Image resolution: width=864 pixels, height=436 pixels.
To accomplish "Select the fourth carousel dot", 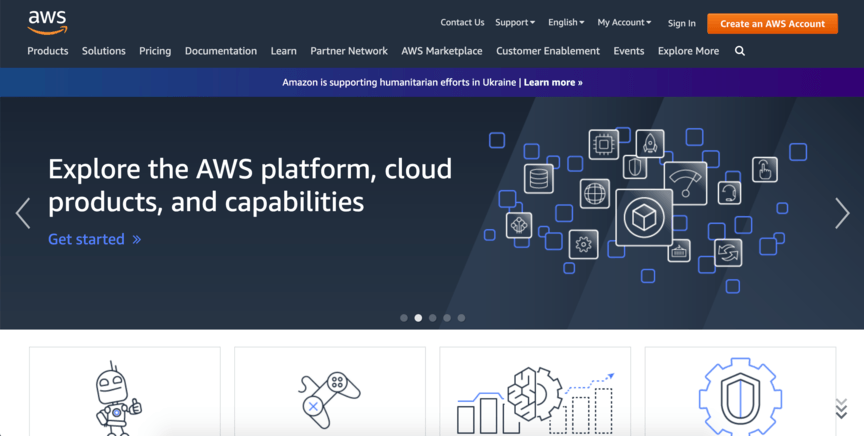I will 447,318.
